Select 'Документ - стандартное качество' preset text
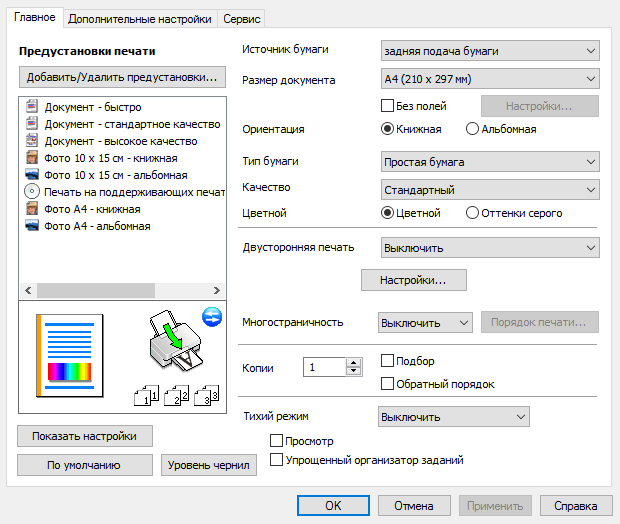This screenshot has height=524, width=620. pyautogui.click(x=132, y=124)
